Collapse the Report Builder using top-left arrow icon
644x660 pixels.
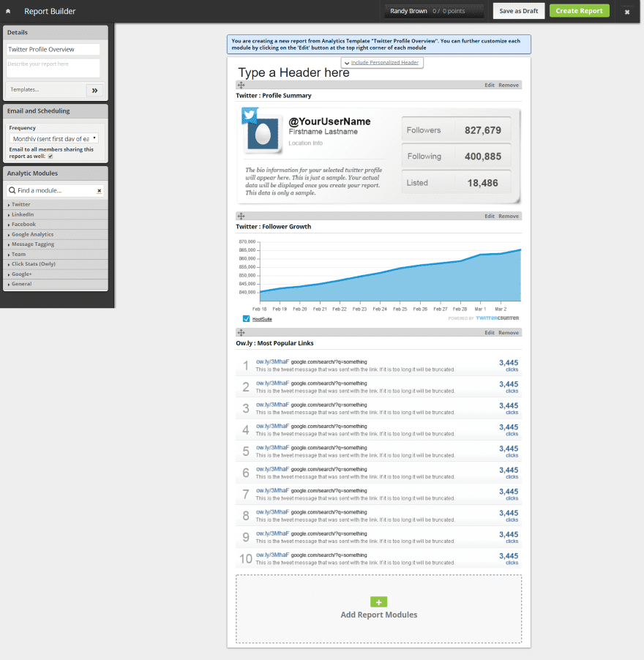(8, 12)
